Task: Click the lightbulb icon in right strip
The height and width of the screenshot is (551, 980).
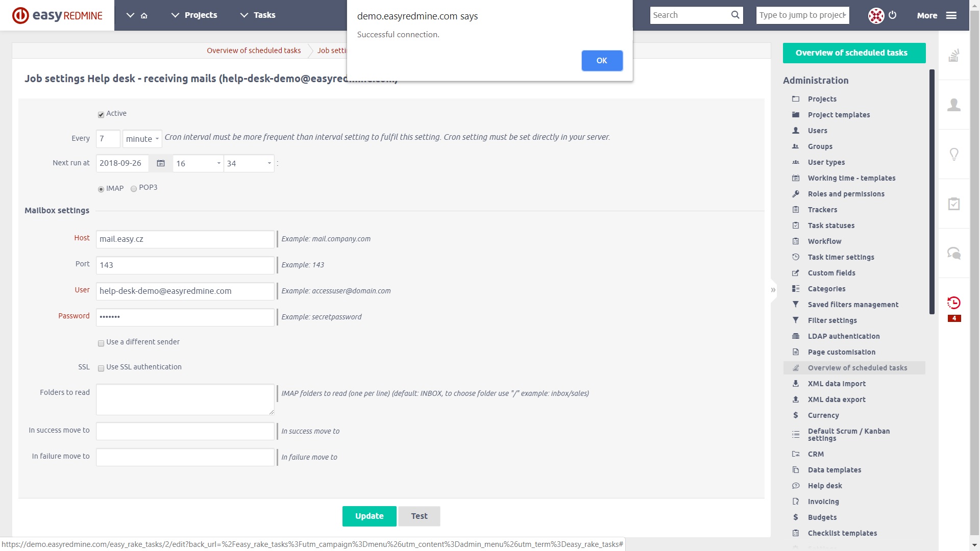Action: coord(954,154)
